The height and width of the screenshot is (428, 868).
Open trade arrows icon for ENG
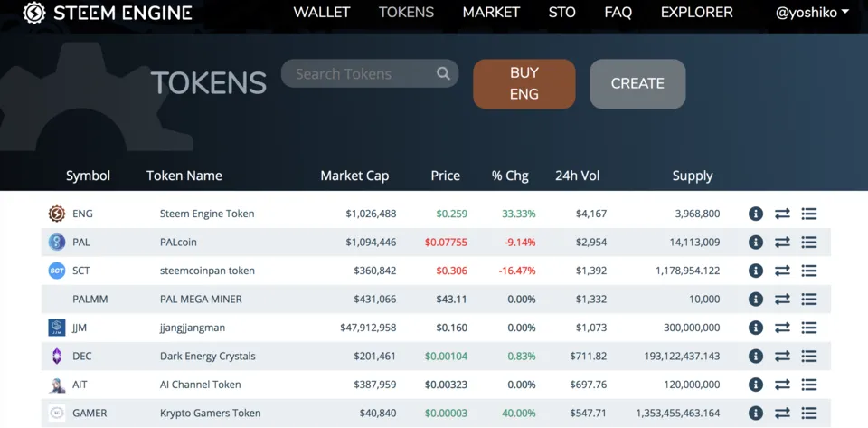[782, 214]
